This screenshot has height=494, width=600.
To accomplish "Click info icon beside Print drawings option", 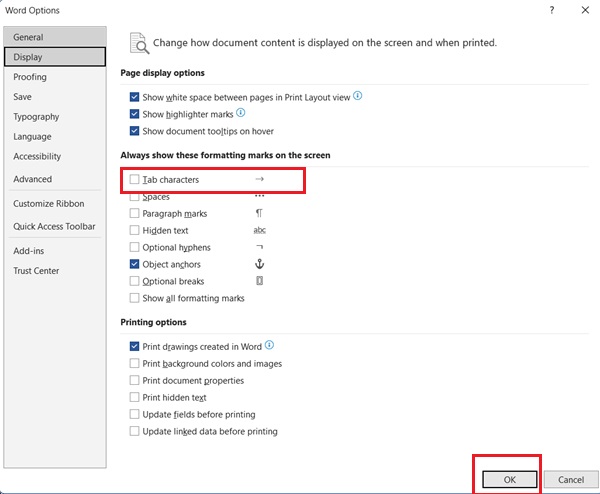I will (270, 346).
